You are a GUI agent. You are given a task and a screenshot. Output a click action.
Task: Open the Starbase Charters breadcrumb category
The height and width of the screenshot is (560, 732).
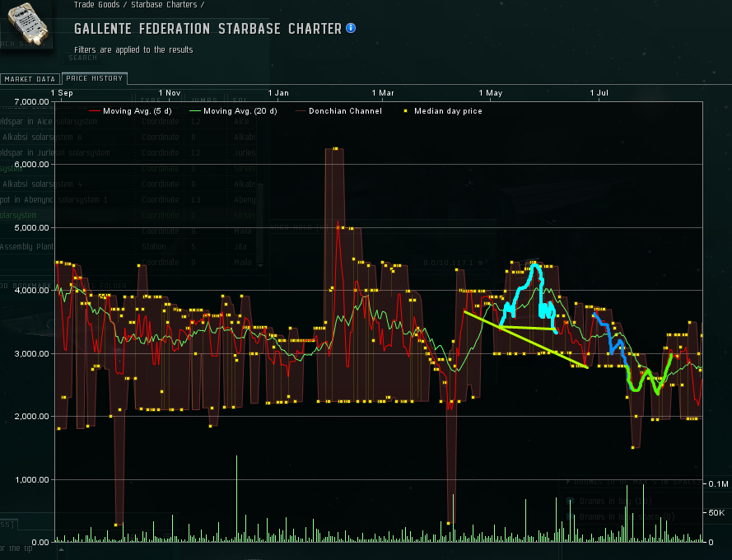164,5
